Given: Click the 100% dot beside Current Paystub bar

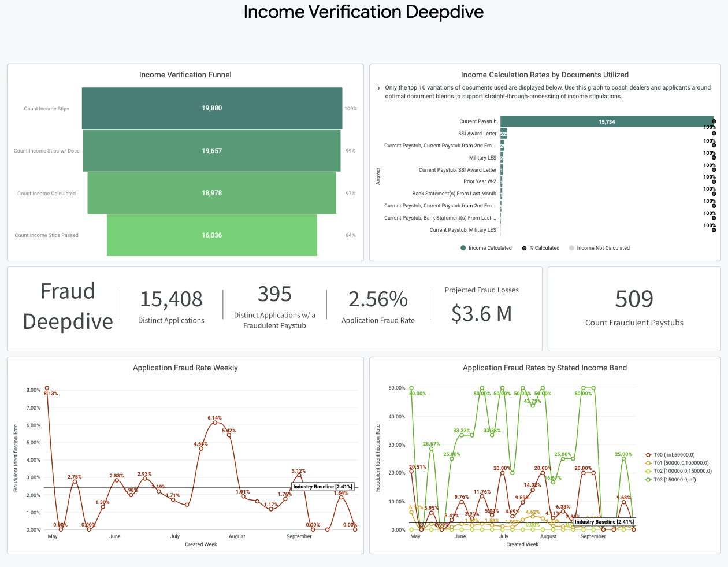Looking at the screenshot, I should click(x=715, y=122).
